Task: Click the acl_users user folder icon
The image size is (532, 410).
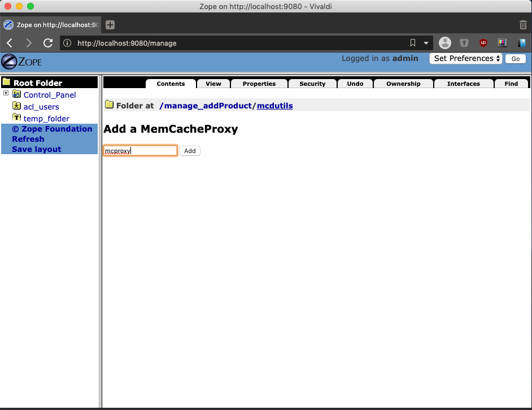Action: coord(16,106)
